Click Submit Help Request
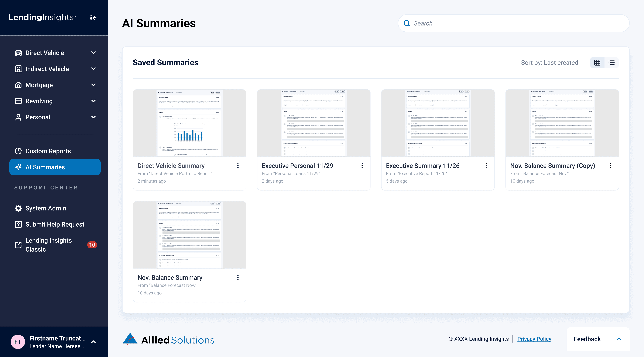 [x=55, y=224]
